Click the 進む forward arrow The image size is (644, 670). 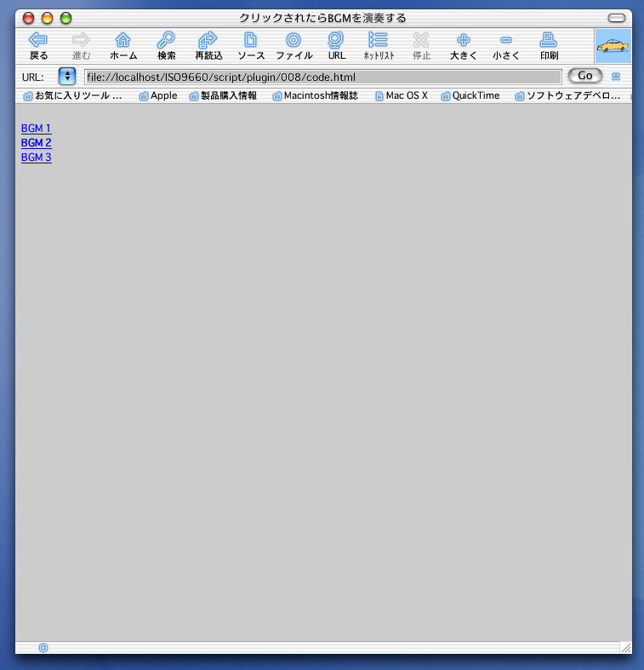pos(81,45)
